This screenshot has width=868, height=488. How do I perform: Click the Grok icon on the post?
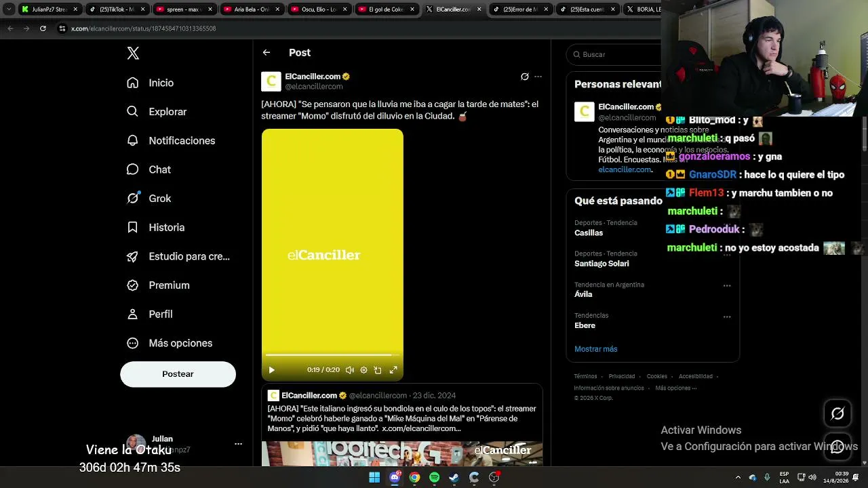(524, 77)
